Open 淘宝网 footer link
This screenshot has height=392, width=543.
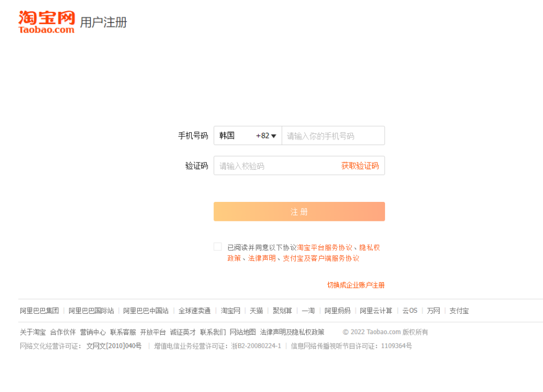click(230, 310)
